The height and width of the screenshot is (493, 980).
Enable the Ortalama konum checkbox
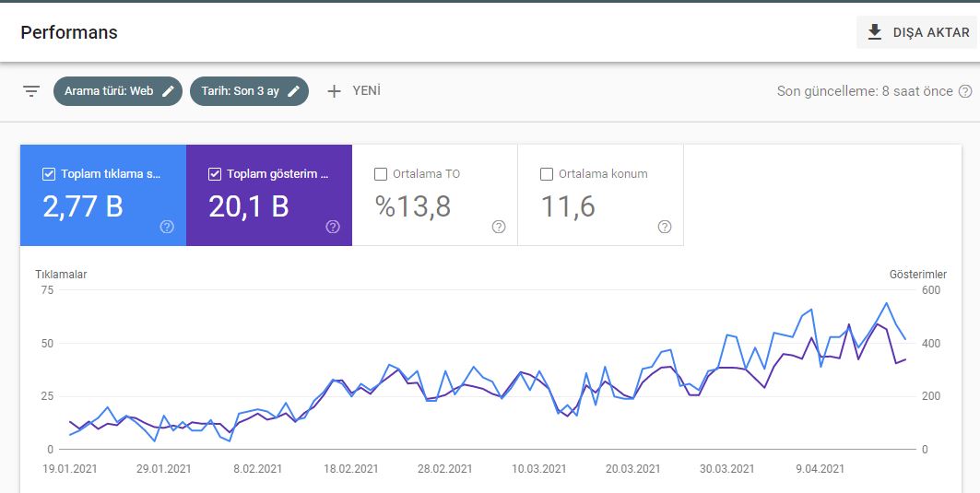pos(547,174)
